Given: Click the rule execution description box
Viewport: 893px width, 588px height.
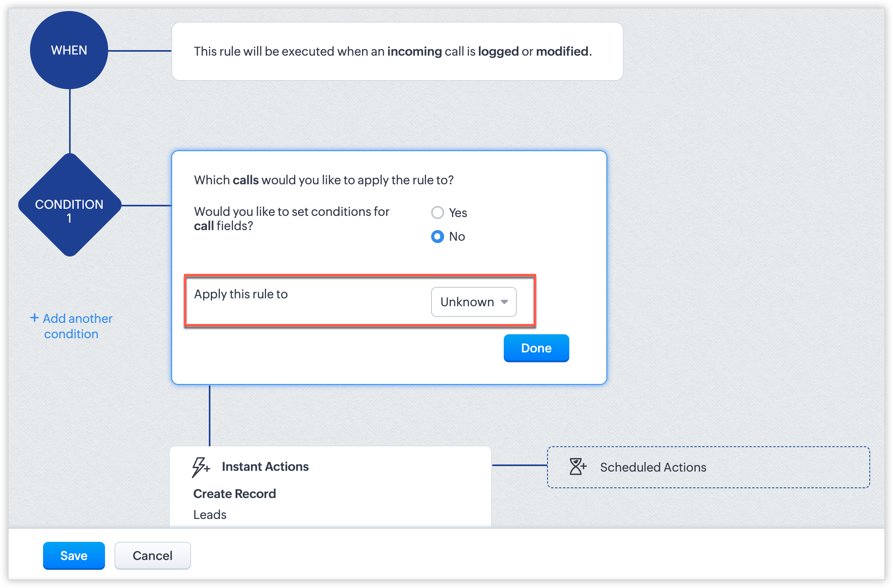Looking at the screenshot, I should coord(397,51).
